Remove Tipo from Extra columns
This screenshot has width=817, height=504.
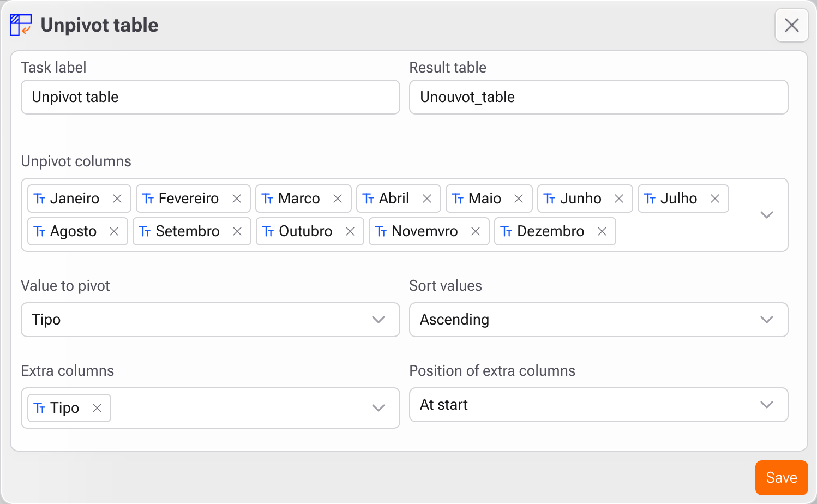(x=97, y=408)
